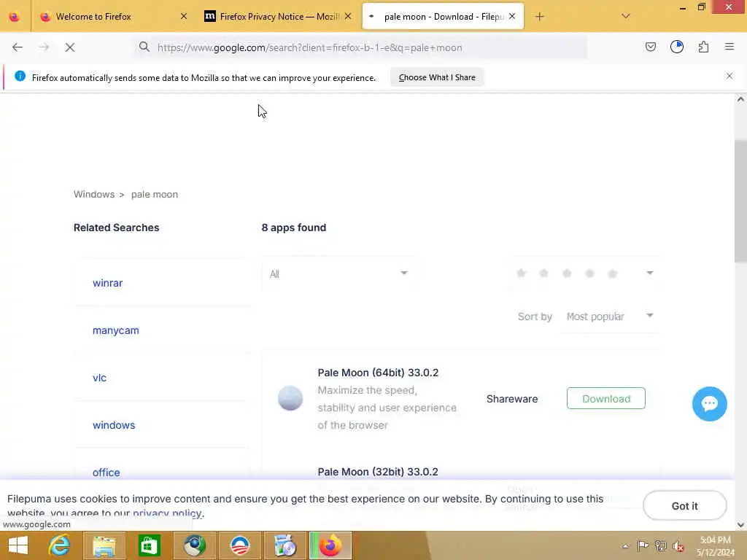747x560 pixels.
Task: Click the Choose What I Share button
Action: tap(437, 77)
